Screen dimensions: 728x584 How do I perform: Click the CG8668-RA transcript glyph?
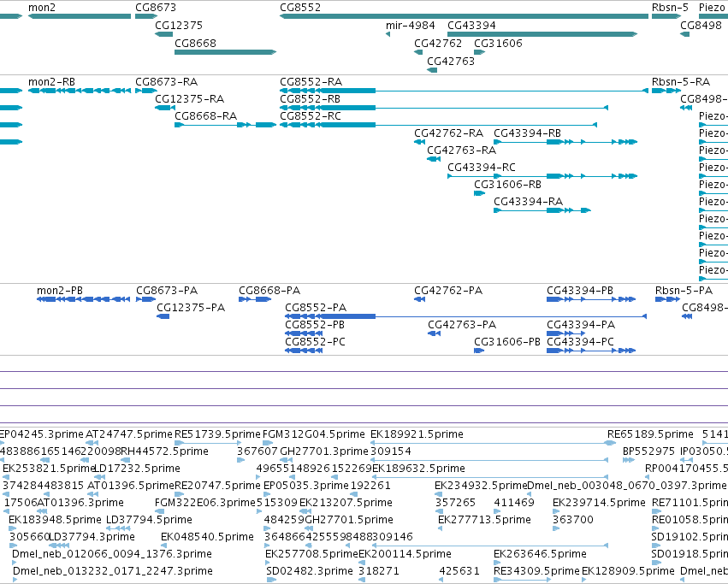(225, 125)
